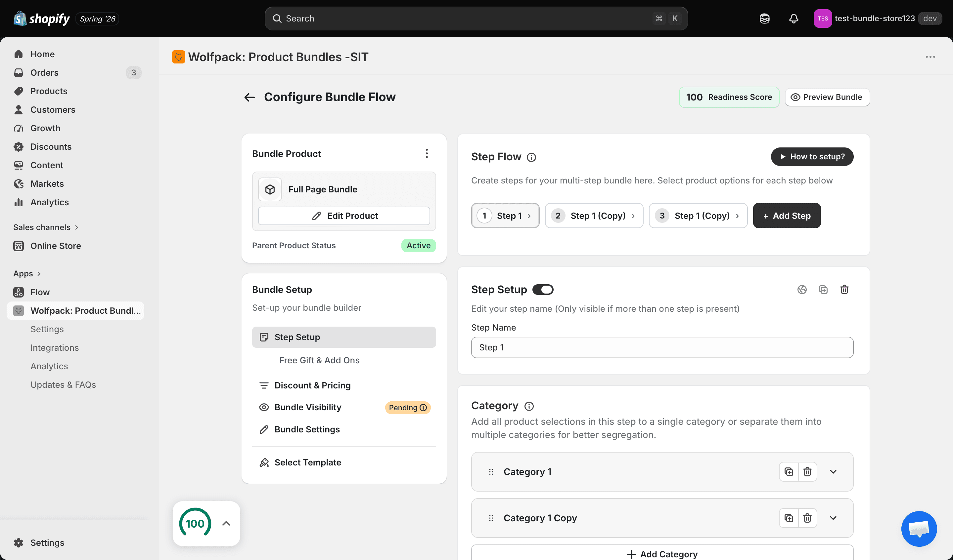Duplicate Category 1 with its copy icon
This screenshot has width=953, height=560.
789,472
